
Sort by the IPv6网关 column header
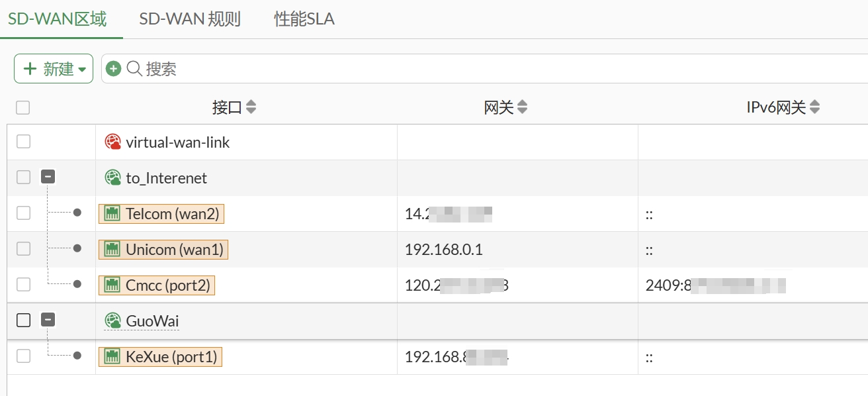click(783, 107)
